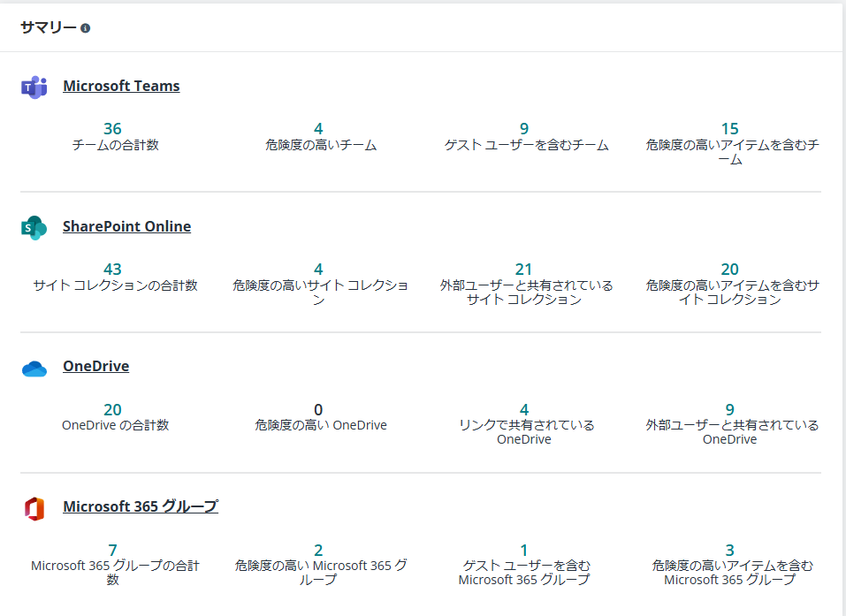Click the 危険度の高いサイト コレクション label

click(x=320, y=293)
